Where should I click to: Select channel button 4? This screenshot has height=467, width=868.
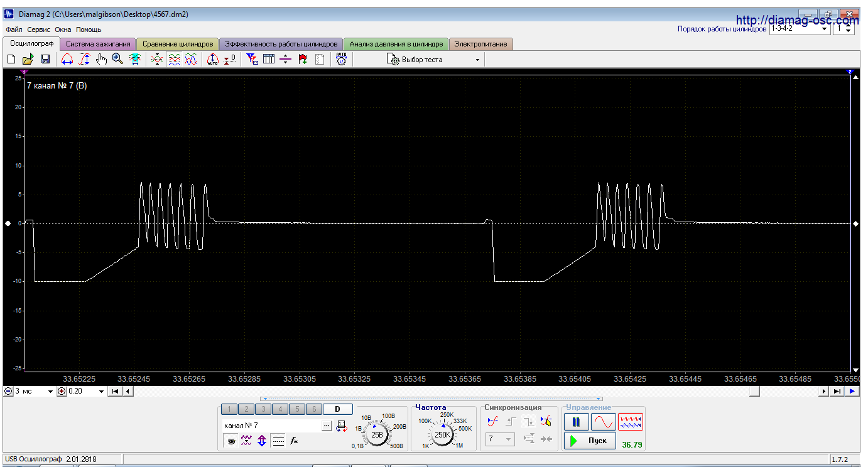(x=280, y=409)
